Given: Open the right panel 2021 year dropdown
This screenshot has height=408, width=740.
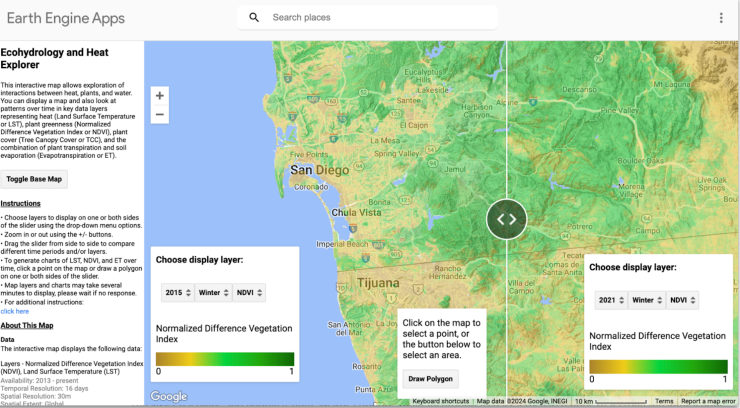Looking at the screenshot, I should [611, 300].
